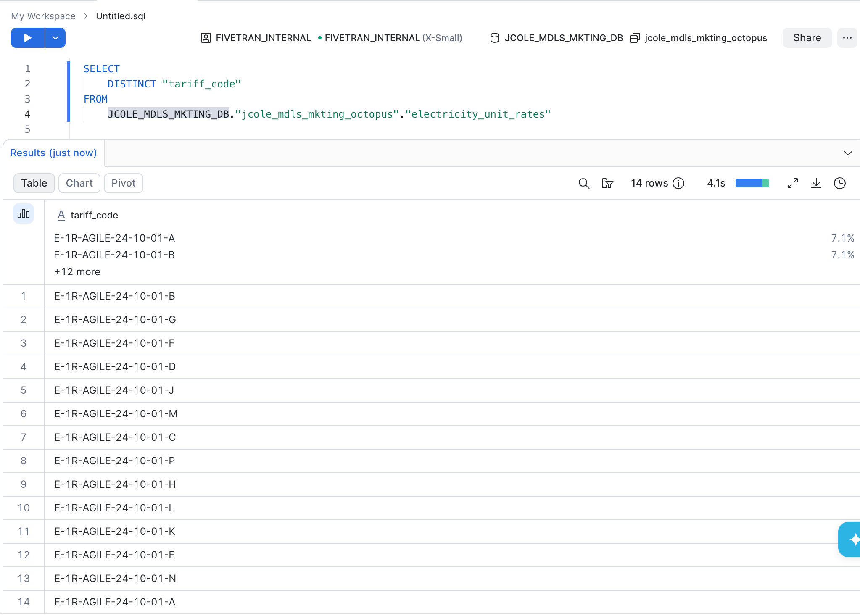860x616 pixels.
Task: Run the query with the play button
Action: click(x=28, y=38)
